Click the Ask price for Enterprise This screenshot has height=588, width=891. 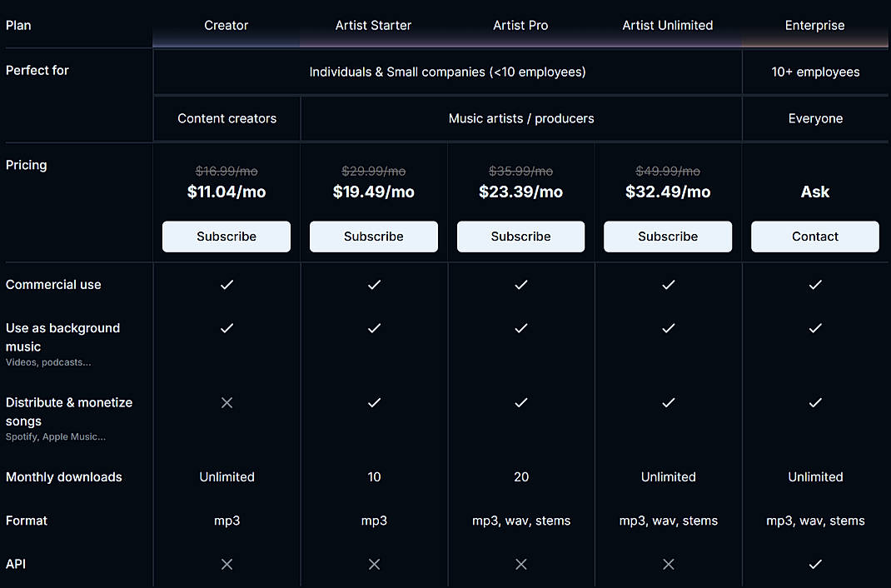pos(815,192)
